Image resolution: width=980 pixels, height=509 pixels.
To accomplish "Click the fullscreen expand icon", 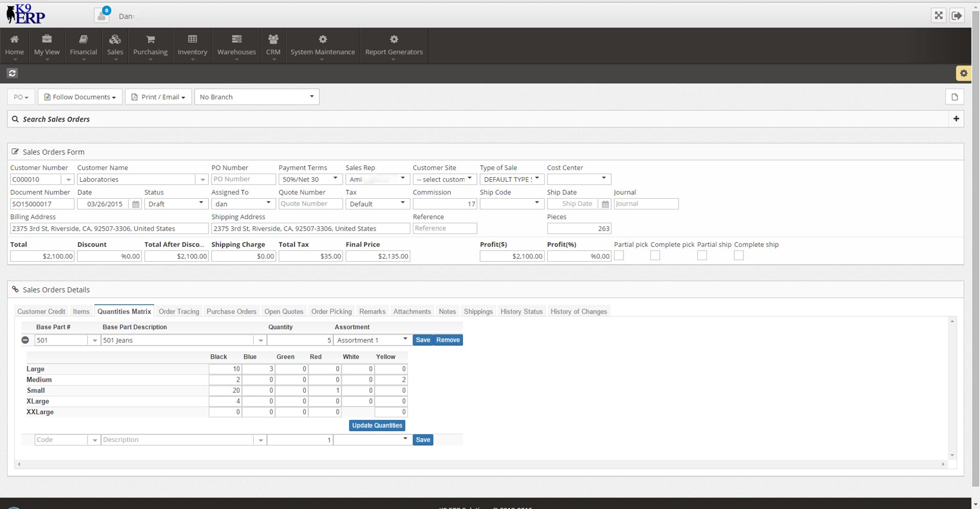I will pyautogui.click(x=938, y=15).
